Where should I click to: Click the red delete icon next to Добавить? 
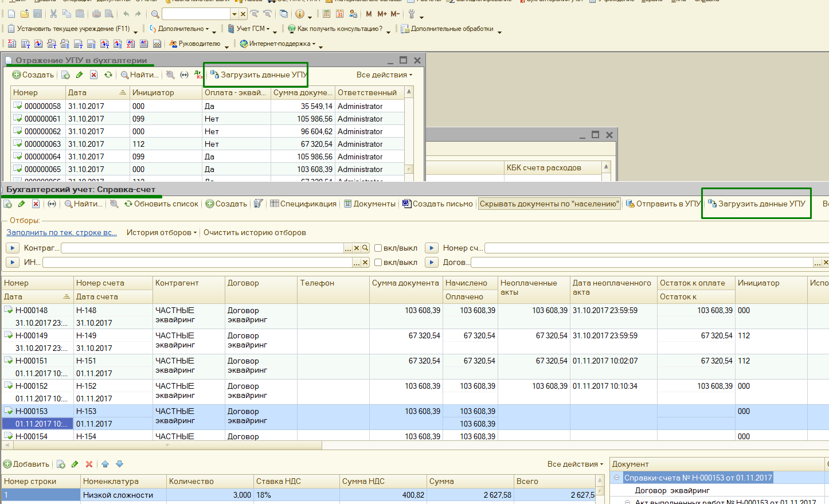tap(89, 464)
